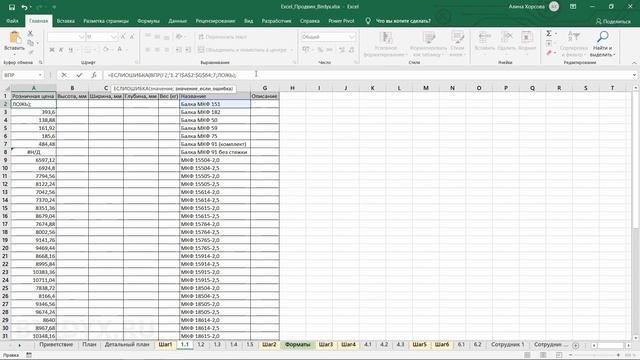The image size is (640, 360).
Task: Click Format as Table icon
Action: [429, 38]
